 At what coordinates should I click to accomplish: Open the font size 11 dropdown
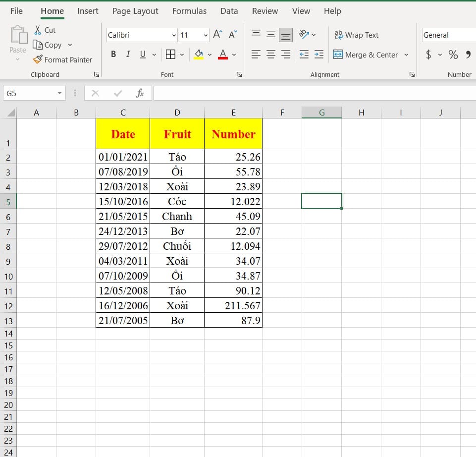[x=206, y=35]
